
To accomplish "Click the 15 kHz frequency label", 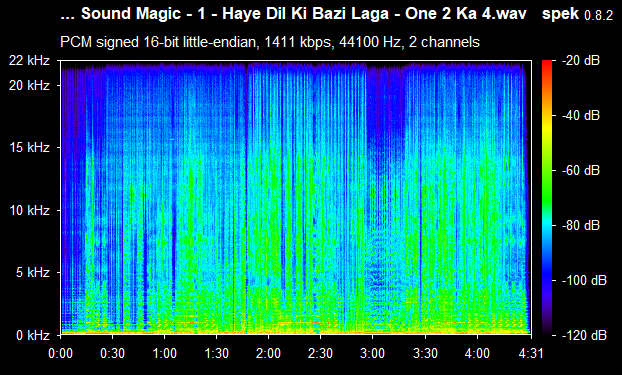I will pyautogui.click(x=30, y=148).
